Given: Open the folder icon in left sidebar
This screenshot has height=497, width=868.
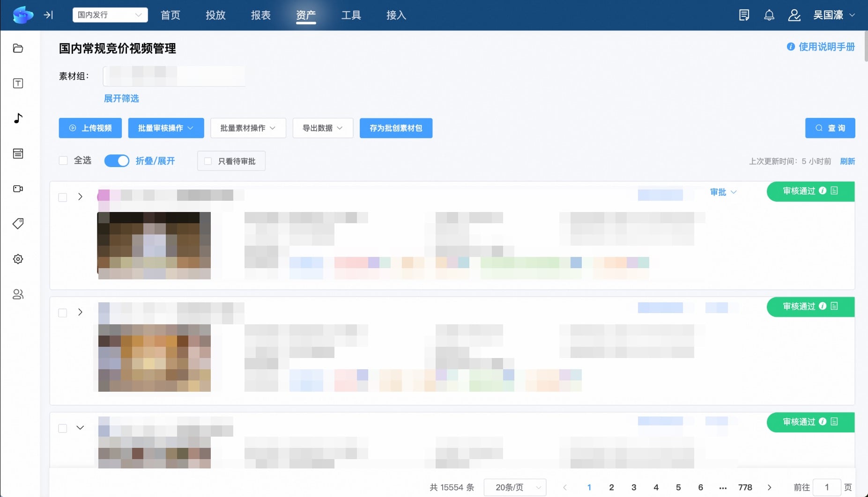Looking at the screenshot, I should [x=18, y=48].
